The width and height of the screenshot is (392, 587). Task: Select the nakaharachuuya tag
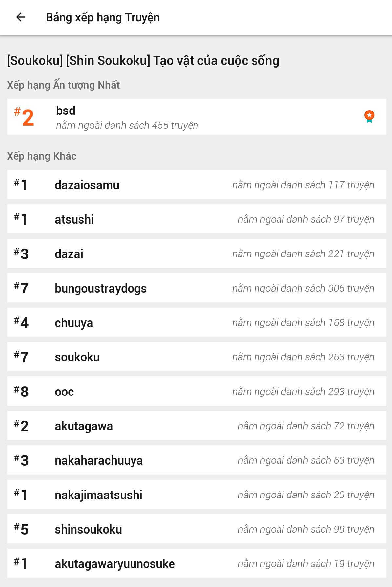98,460
